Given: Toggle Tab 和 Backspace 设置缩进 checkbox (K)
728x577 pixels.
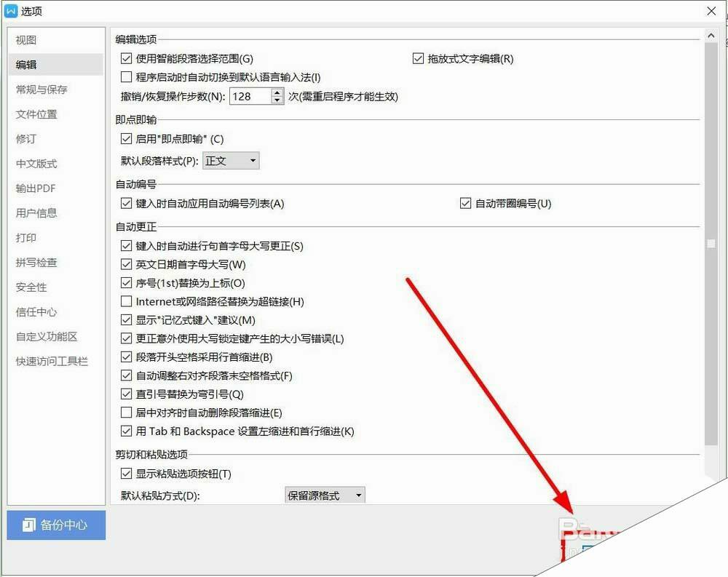Looking at the screenshot, I should 126,431.
